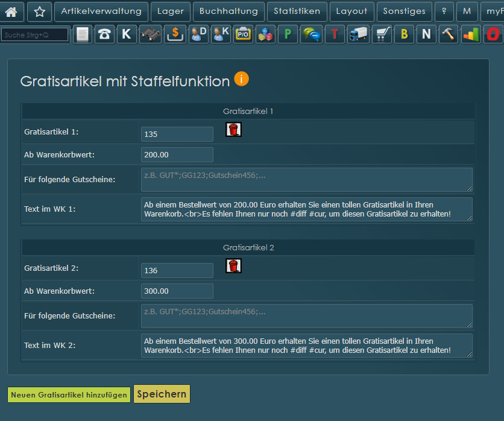
Task: Show info for Gratisartikel mit Staffelfunktion
Action: [x=241, y=79]
